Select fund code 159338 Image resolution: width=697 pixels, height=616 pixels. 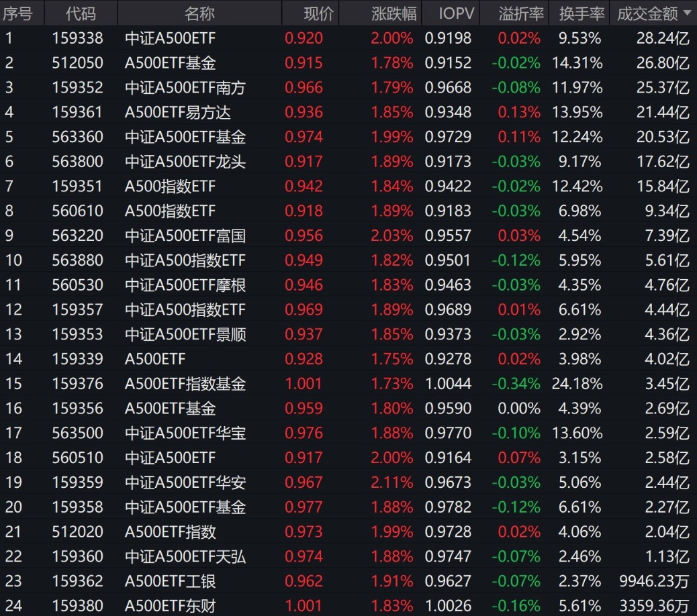click(x=77, y=38)
